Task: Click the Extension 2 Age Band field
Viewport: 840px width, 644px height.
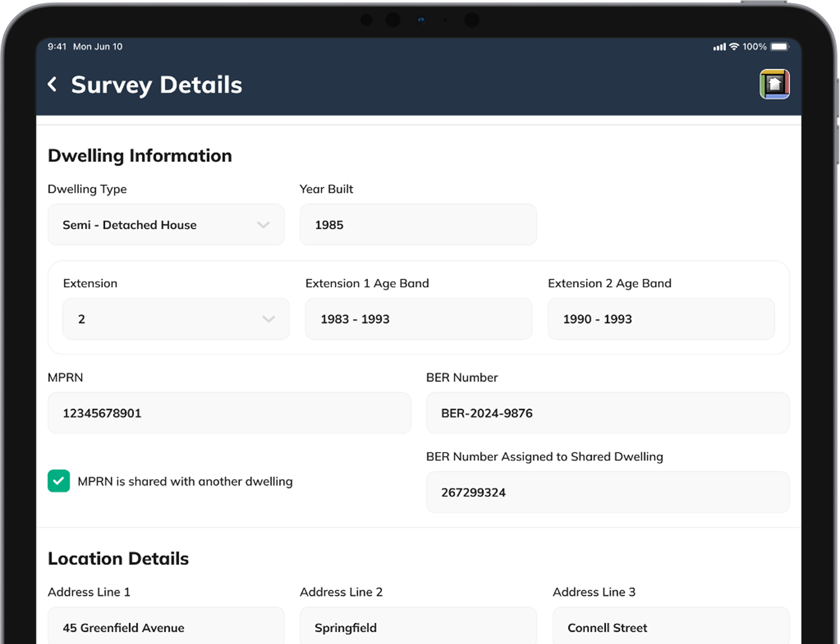Action: tap(660, 319)
